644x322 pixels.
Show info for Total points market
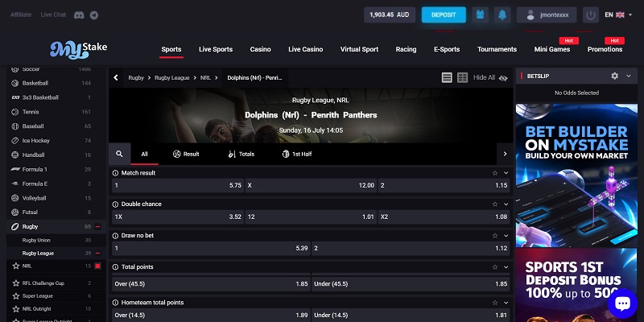(115, 267)
